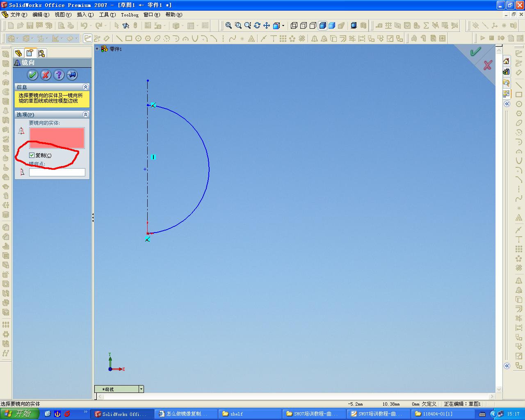Open the FeatureManager design tree tab
This screenshot has width=525, height=420.
pos(18,53)
